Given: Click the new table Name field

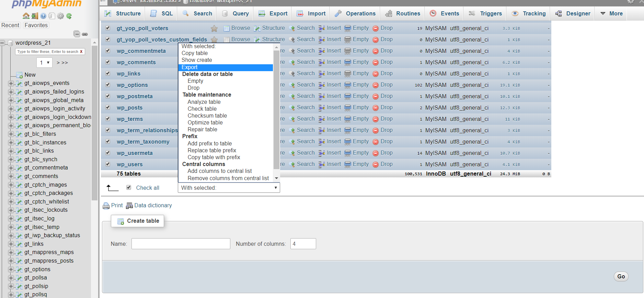Looking at the screenshot, I should (181, 244).
